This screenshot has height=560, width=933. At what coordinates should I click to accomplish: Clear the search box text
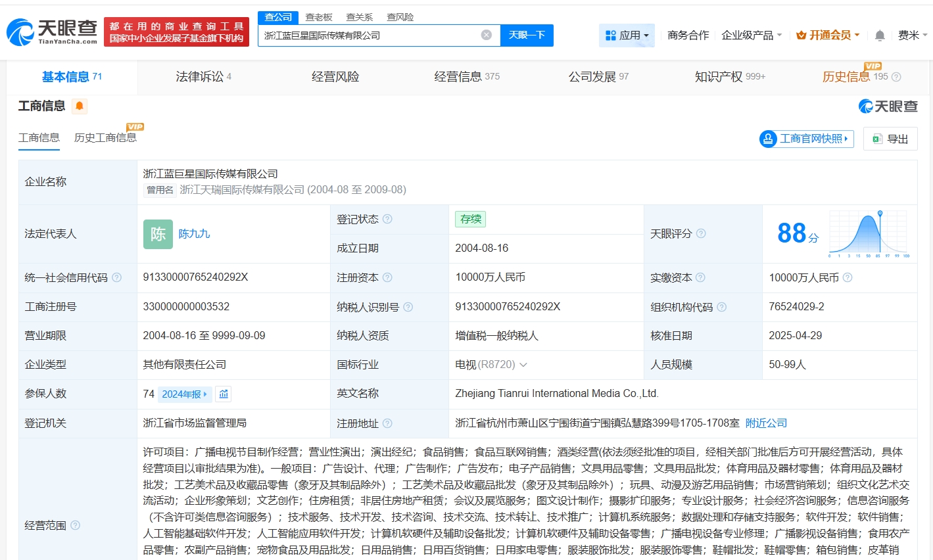487,35
